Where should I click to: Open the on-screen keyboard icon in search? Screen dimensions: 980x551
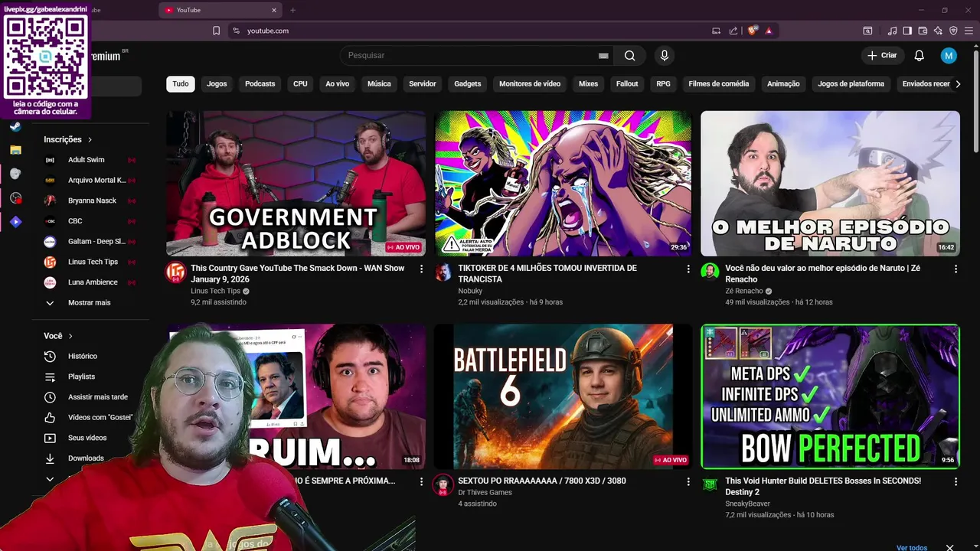[x=603, y=55]
